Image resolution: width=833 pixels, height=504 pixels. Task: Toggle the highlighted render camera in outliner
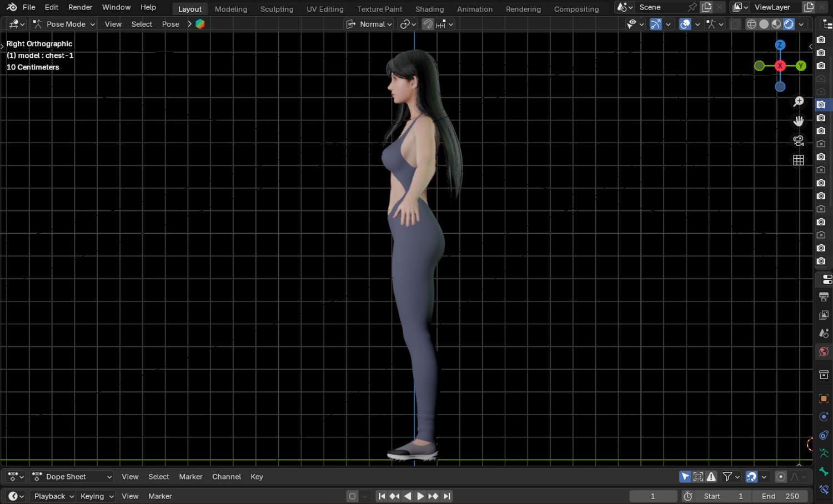(821, 105)
